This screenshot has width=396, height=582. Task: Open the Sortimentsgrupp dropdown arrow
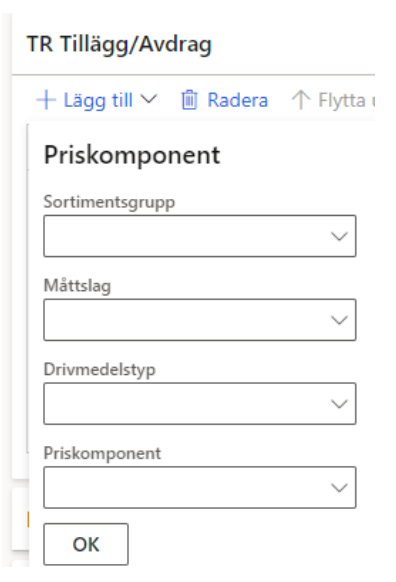[339, 236]
